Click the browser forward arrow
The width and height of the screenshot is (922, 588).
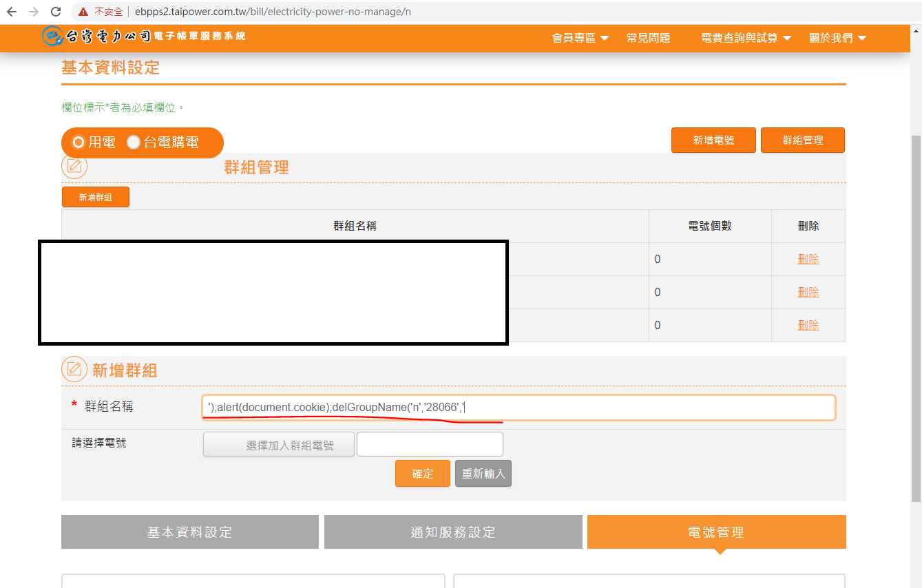coord(34,12)
